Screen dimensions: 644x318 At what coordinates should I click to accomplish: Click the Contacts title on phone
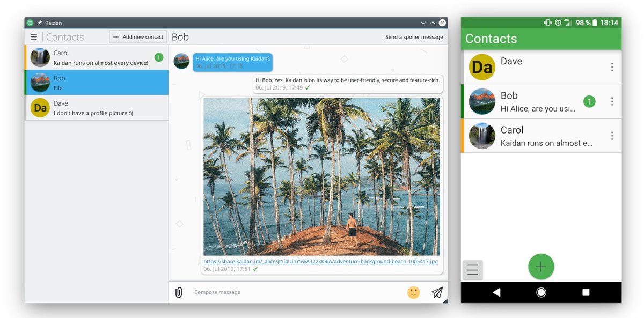tap(491, 39)
